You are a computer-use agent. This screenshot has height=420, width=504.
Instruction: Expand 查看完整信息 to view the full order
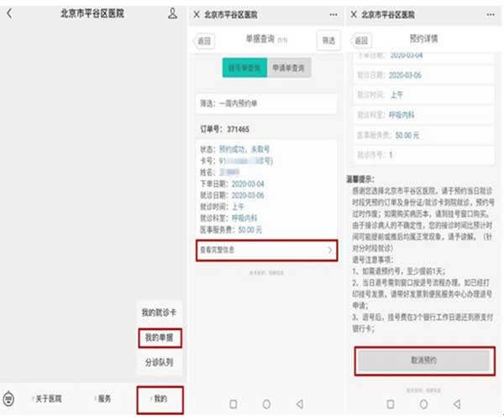(265, 249)
